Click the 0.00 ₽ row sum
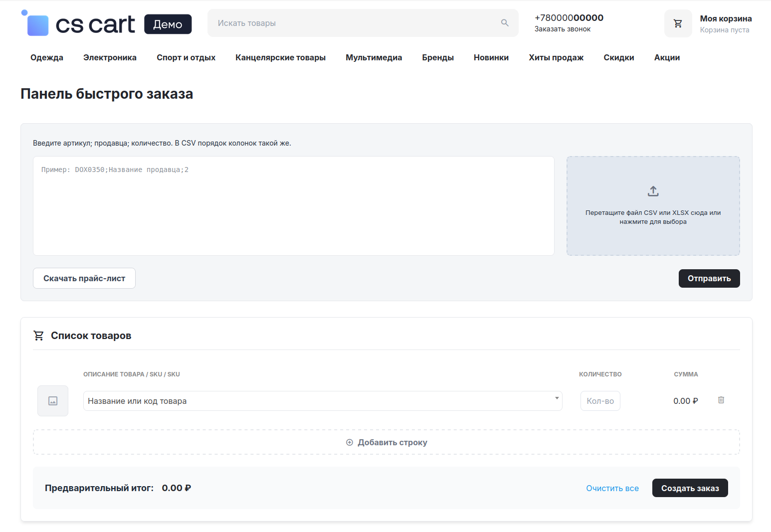This screenshot has width=771, height=532. point(686,401)
